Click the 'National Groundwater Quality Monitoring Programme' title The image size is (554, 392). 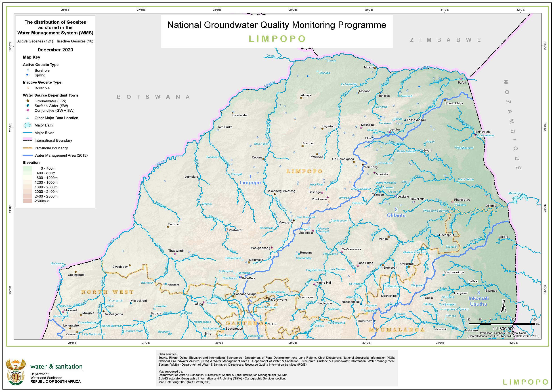coord(277,25)
